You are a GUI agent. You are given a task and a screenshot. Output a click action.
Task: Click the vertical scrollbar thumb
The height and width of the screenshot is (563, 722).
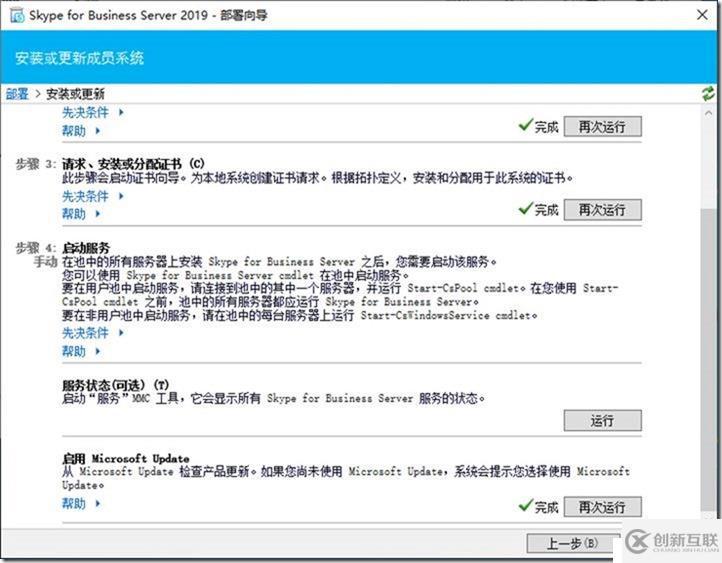(x=708, y=359)
